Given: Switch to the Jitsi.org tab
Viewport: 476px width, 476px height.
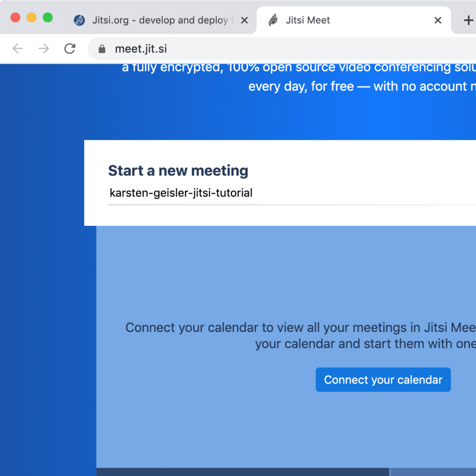Looking at the screenshot, I should point(161,20).
